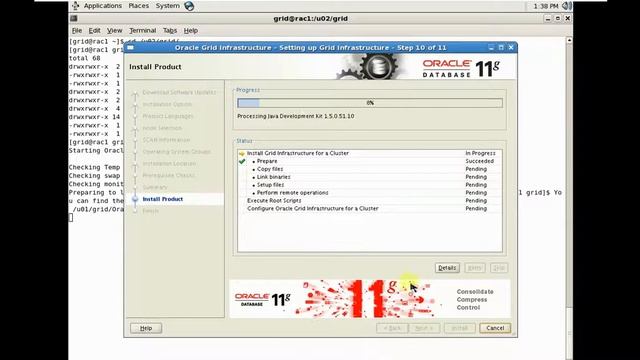Click the installation progress bar
Screen dimensions: 640x360
[370, 103]
